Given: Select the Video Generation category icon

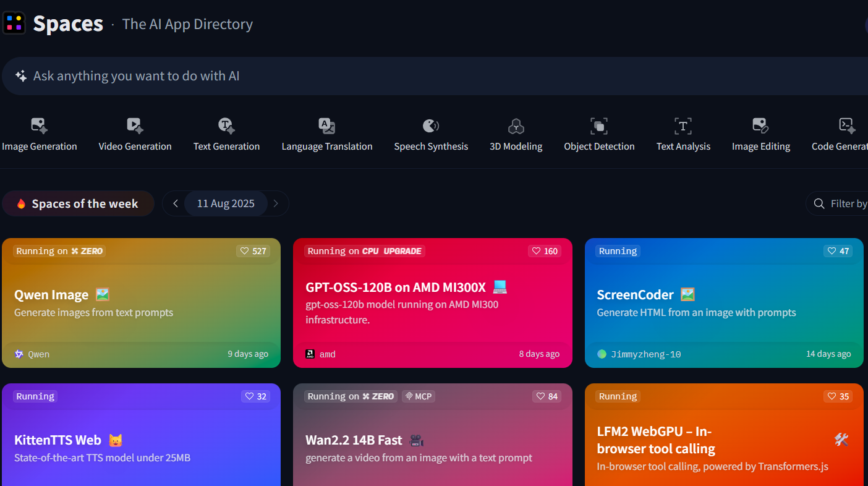Looking at the screenshot, I should point(135,126).
